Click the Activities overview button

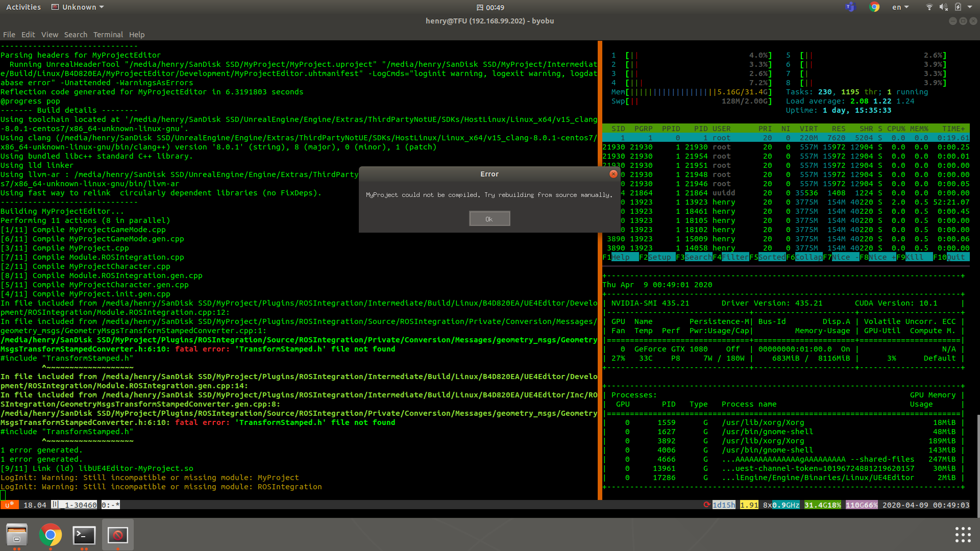point(23,7)
